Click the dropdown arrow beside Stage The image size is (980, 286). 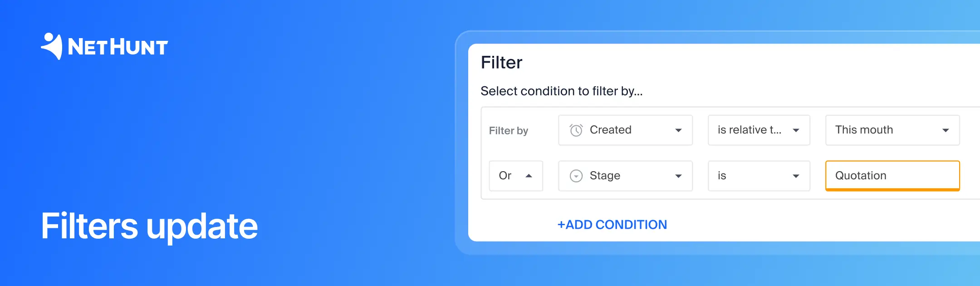click(678, 176)
